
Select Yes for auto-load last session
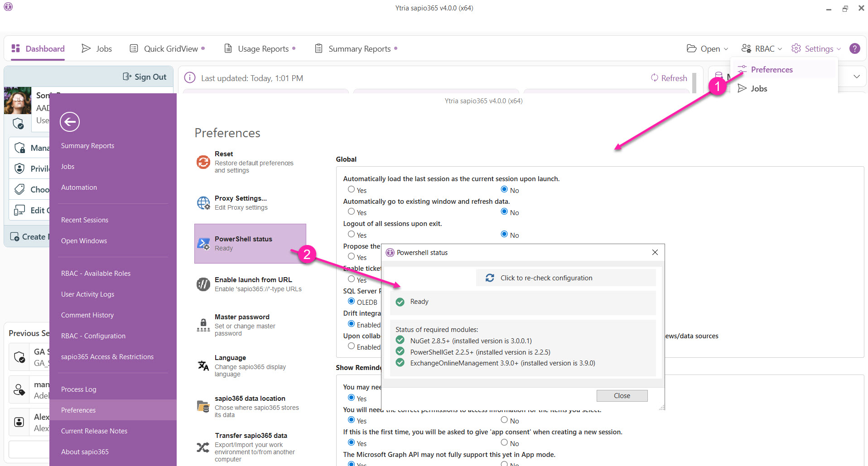351,189
